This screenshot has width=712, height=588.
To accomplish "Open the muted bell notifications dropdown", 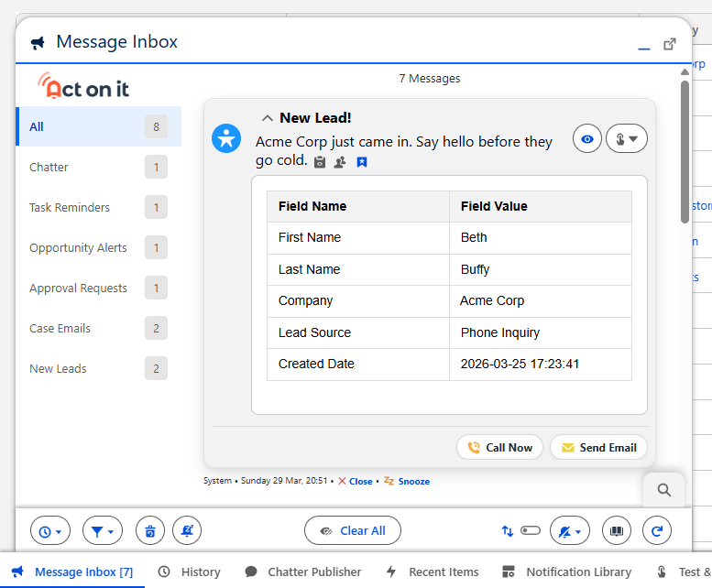I will click(570, 531).
